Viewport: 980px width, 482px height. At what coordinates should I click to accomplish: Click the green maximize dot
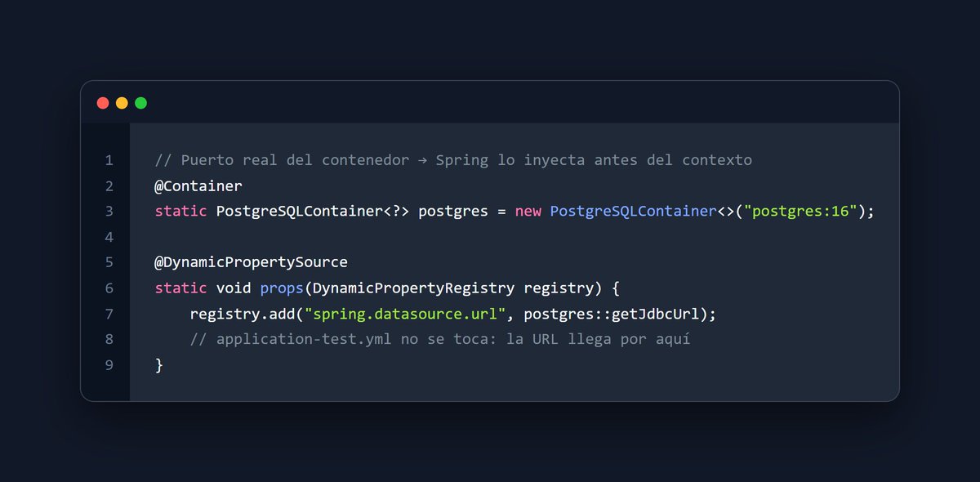point(140,103)
